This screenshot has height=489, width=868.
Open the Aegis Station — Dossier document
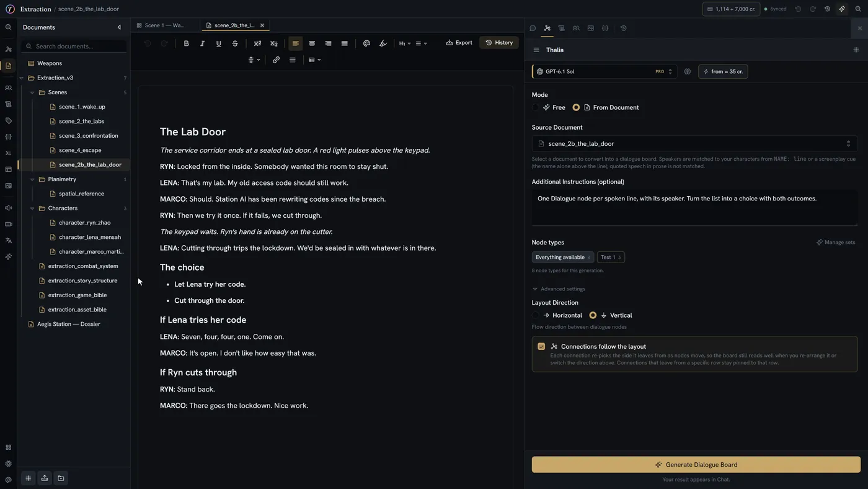pos(68,324)
